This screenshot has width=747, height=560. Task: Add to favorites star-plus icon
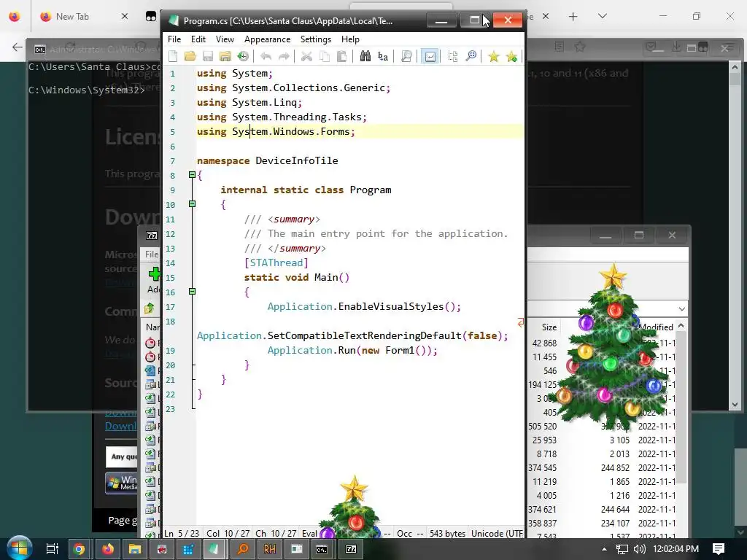point(511,57)
